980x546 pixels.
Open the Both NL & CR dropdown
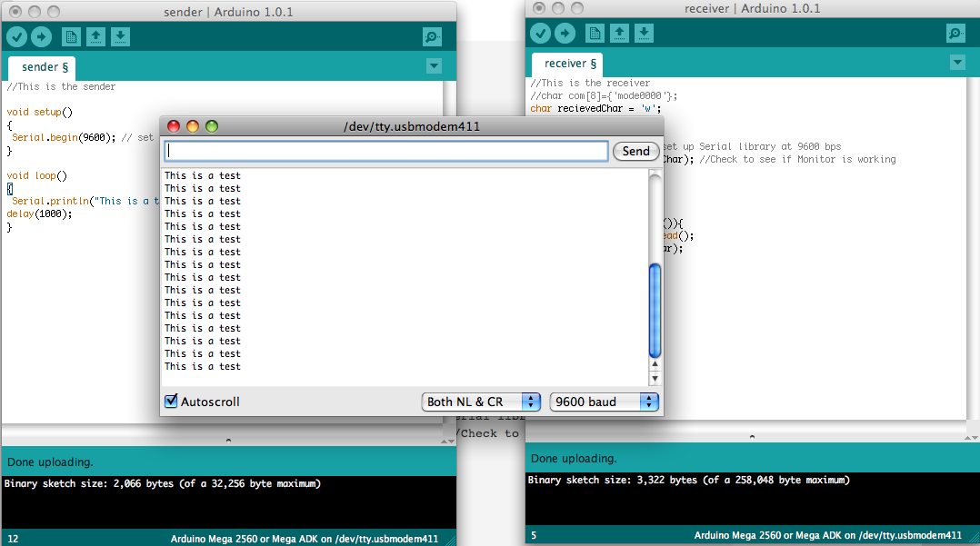[x=481, y=402]
